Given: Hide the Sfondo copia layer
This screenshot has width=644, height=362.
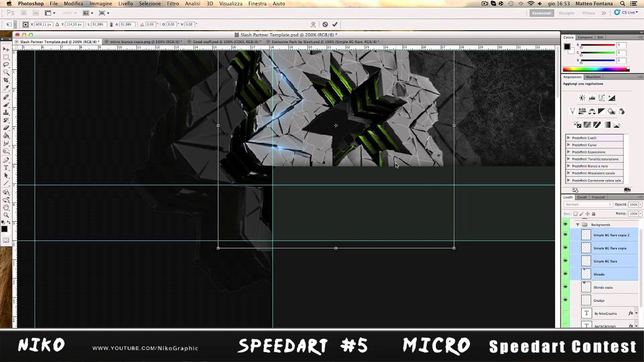Looking at the screenshot, I should point(566,287).
